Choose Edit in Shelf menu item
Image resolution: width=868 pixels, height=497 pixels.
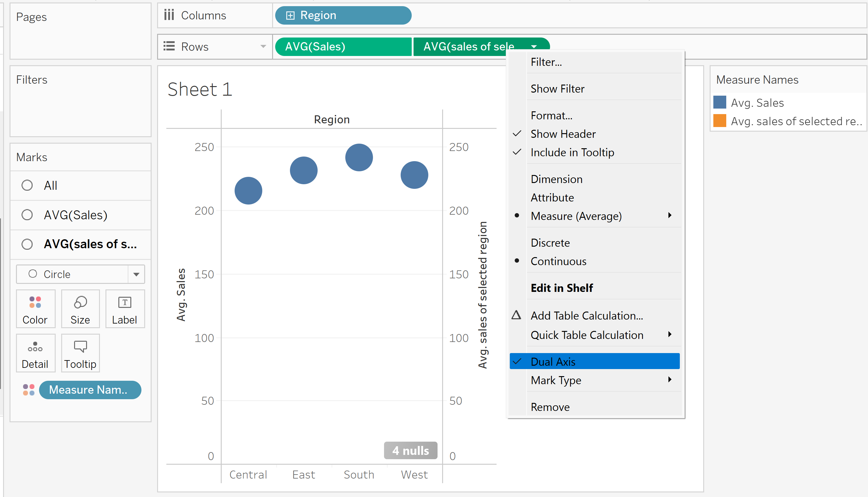562,288
